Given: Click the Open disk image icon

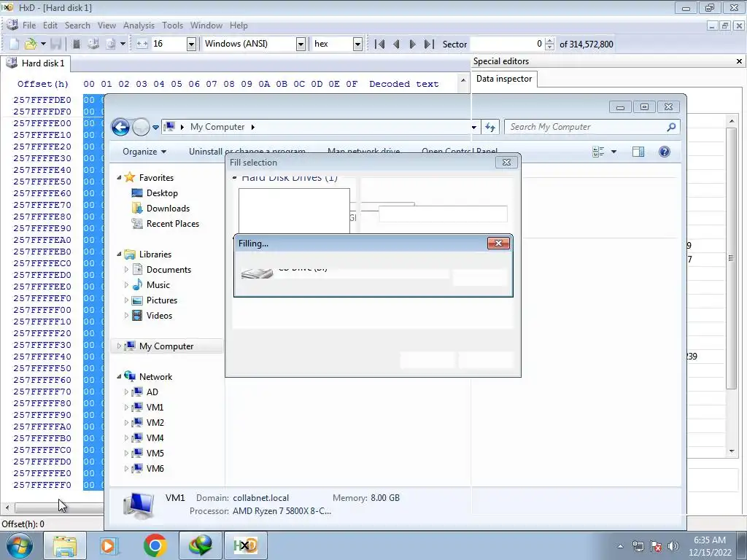Looking at the screenshot, I should [x=111, y=44].
